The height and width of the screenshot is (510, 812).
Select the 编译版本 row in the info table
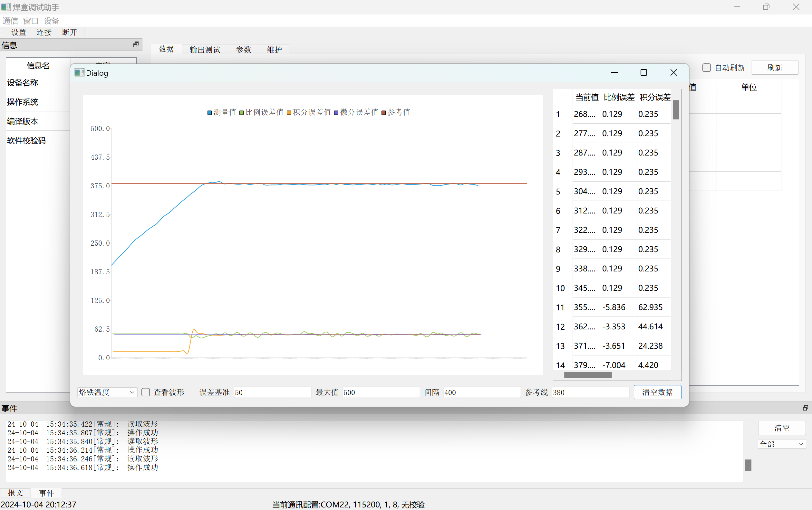point(38,121)
